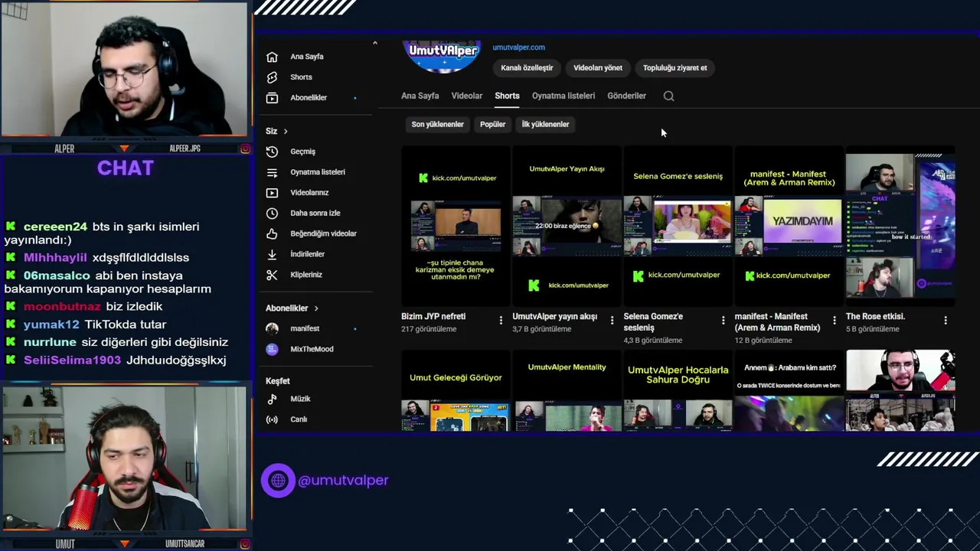Click Topluluğu ziyaret et button
Viewport: 980px width, 551px height.
[675, 68]
